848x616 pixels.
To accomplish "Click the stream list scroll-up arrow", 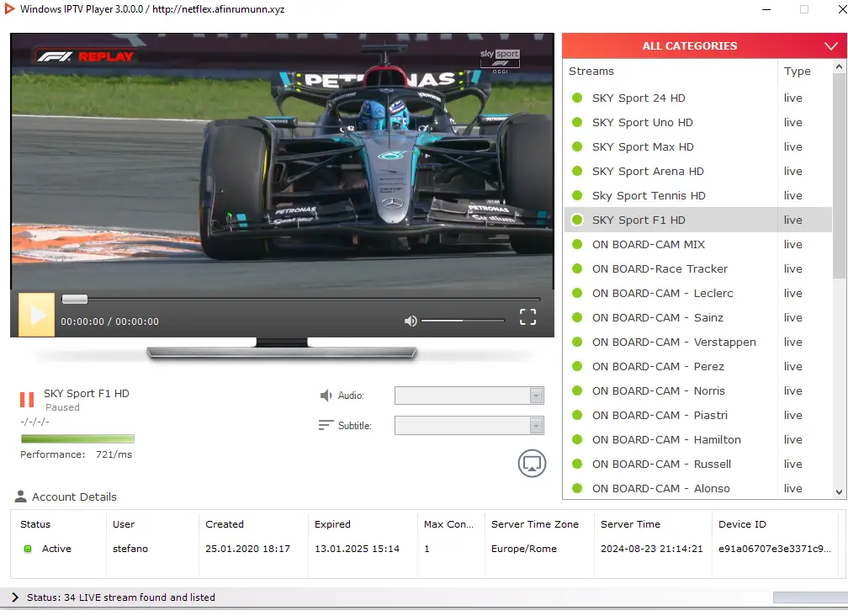I will (x=839, y=67).
